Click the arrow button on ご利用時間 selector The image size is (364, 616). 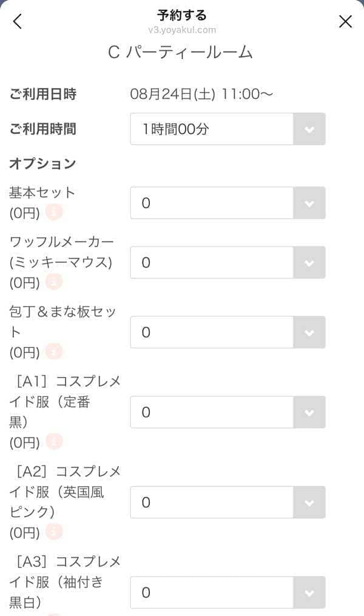[309, 129]
